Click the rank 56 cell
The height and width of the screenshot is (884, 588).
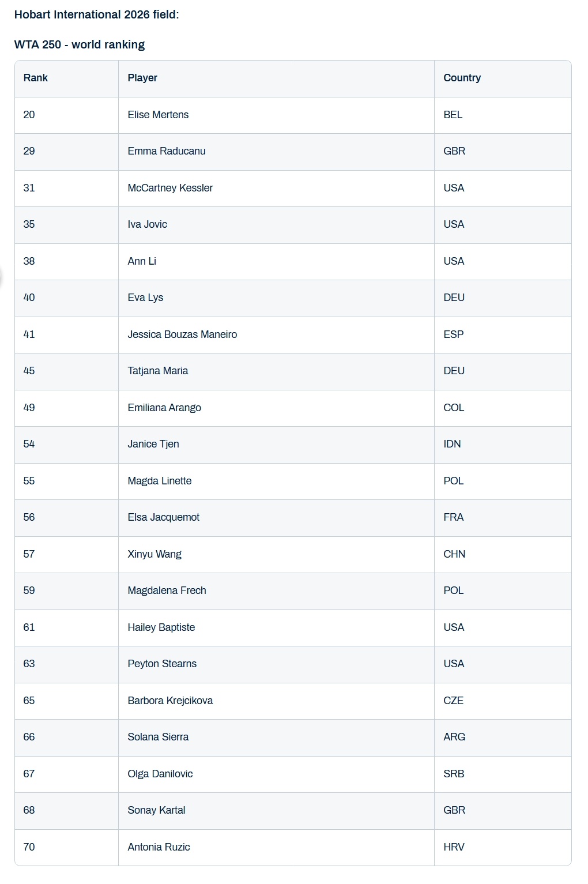click(x=29, y=517)
